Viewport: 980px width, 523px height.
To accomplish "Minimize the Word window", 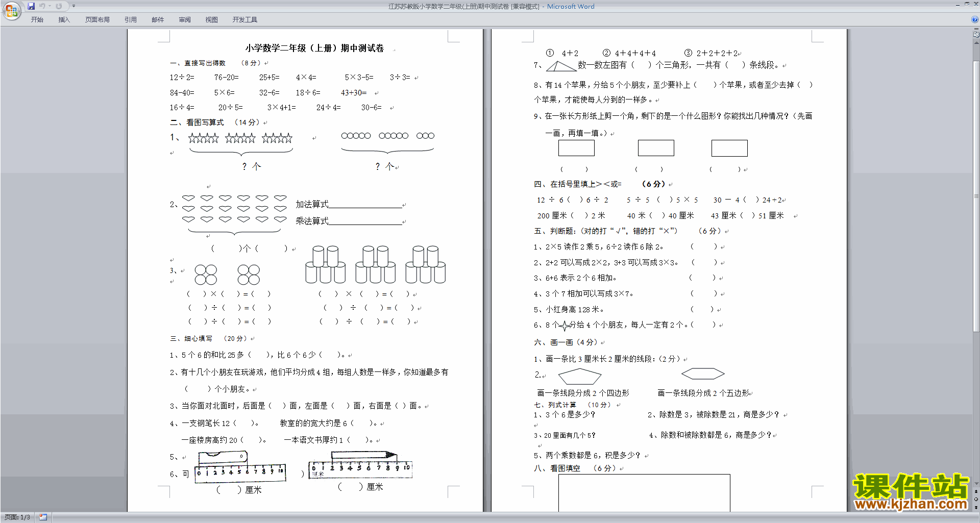I will point(958,5).
